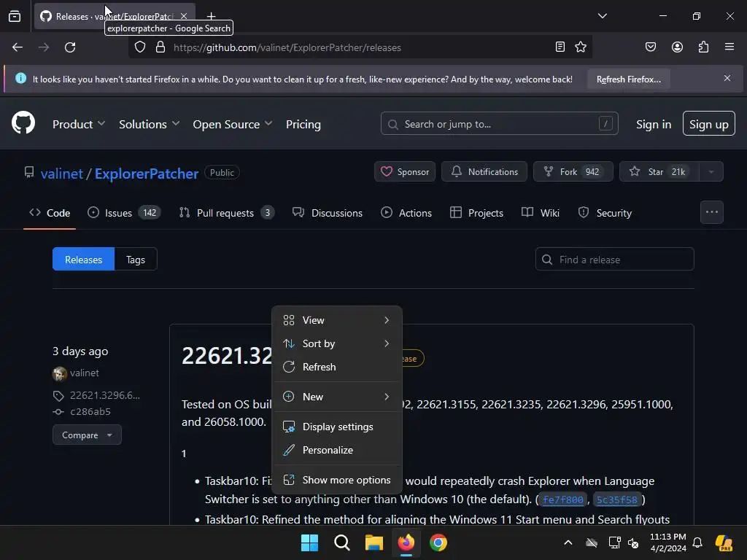Open the Firefox account icon
This screenshot has height=560, width=747.
tap(678, 47)
